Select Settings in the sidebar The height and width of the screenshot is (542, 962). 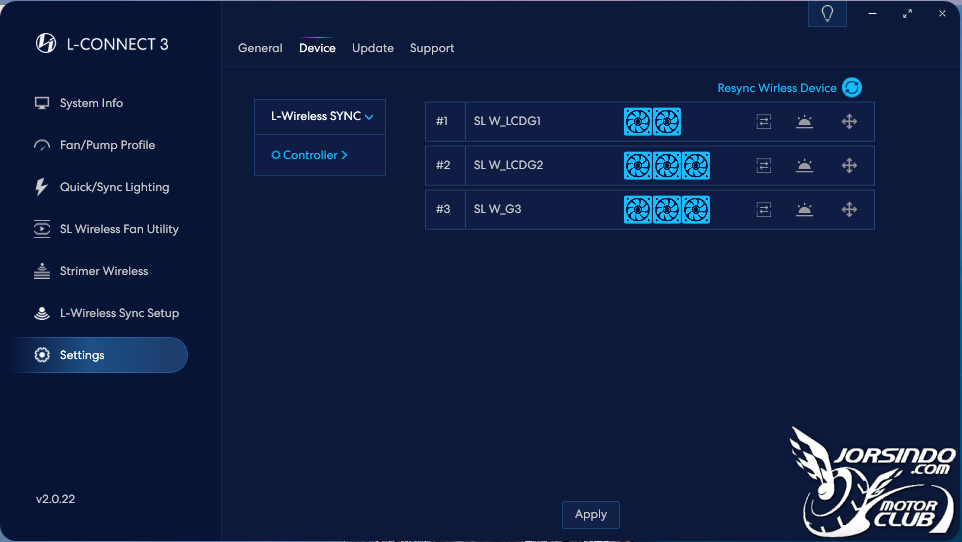[x=101, y=355]
